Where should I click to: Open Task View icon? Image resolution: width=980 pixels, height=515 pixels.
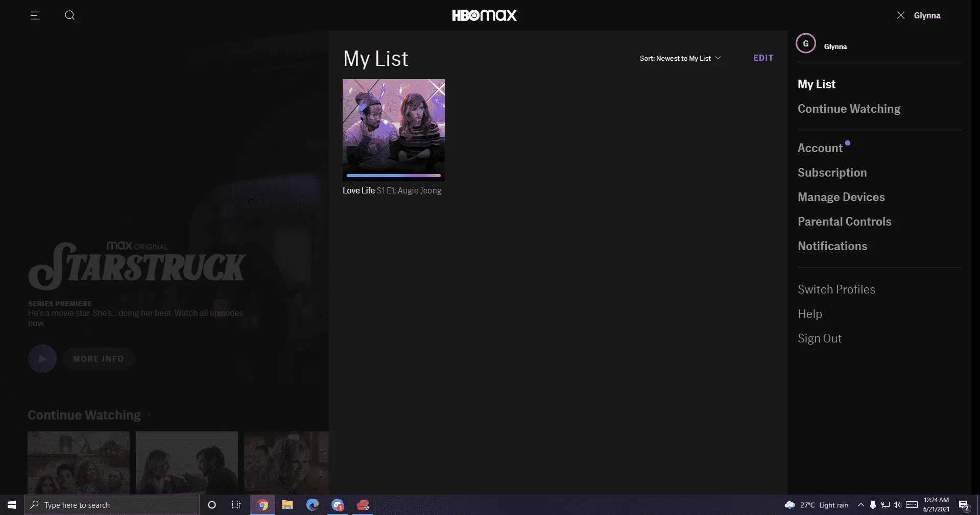[236, 505]
